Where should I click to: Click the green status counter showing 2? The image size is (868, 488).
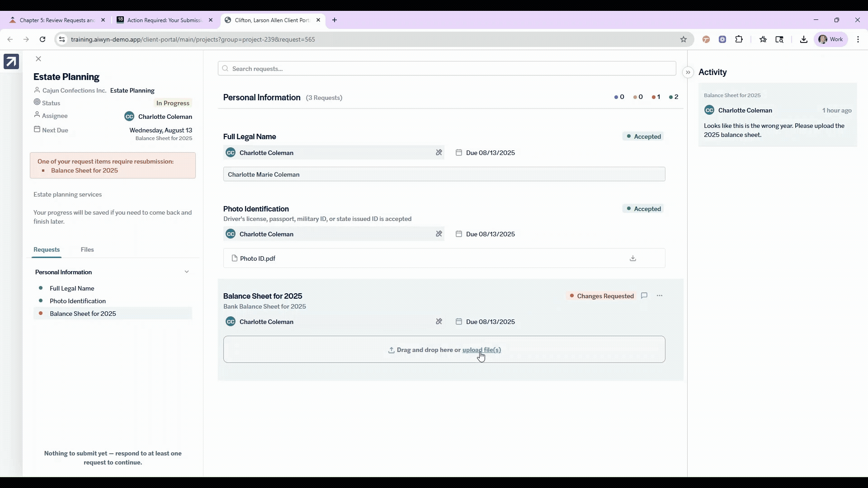[674, 97]
